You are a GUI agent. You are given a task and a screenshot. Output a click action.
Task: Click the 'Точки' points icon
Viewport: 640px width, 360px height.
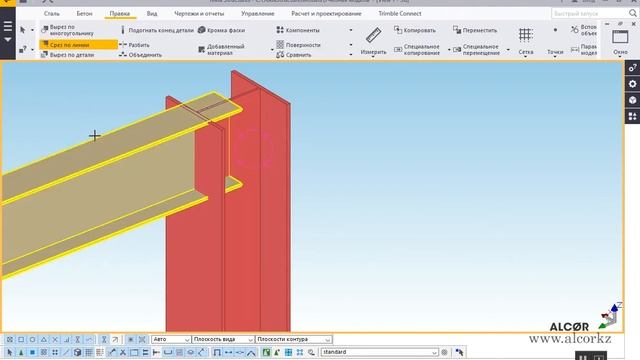point(555,30)
